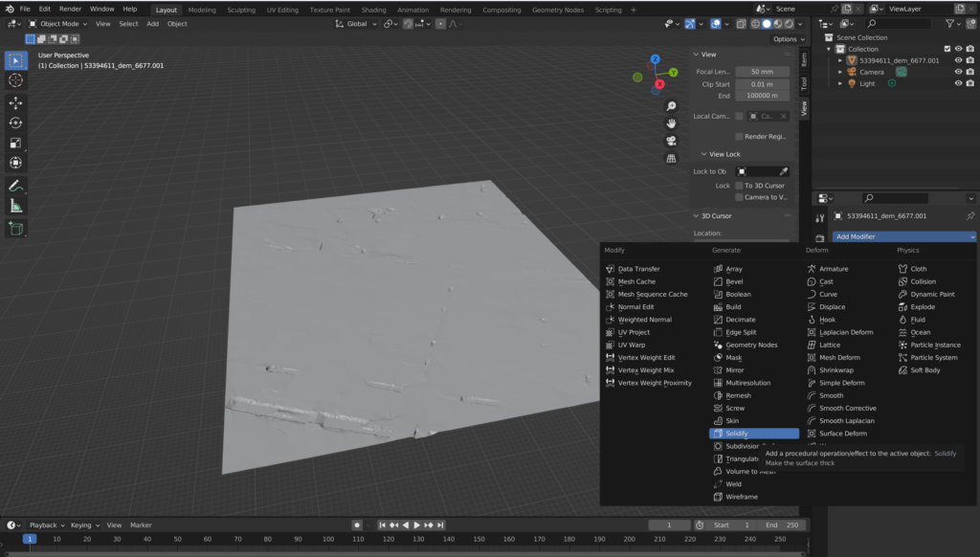Image resolution: width=980 pixels, height=557 pixels.
Task: Open the Object Mode dropdown
Action: pos(57,23)
